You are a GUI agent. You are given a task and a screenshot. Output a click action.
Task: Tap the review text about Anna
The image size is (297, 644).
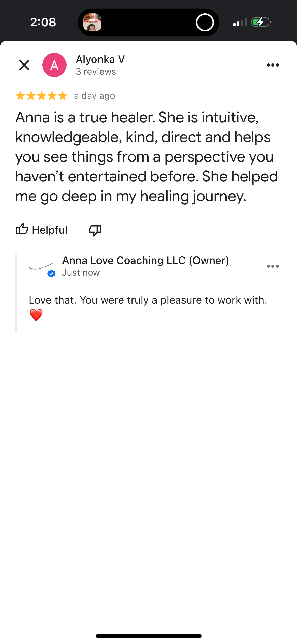click(146, 156)
